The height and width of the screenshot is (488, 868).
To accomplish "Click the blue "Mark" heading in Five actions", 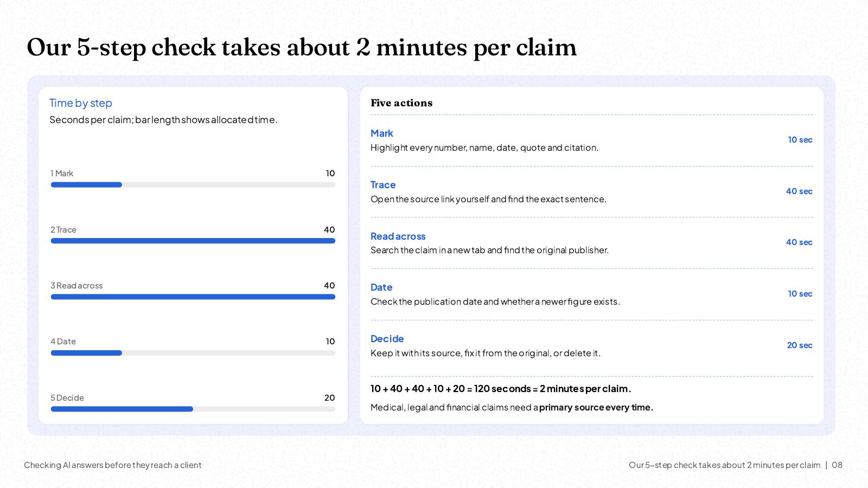I will pyautogui.click(x=382, y=133).
